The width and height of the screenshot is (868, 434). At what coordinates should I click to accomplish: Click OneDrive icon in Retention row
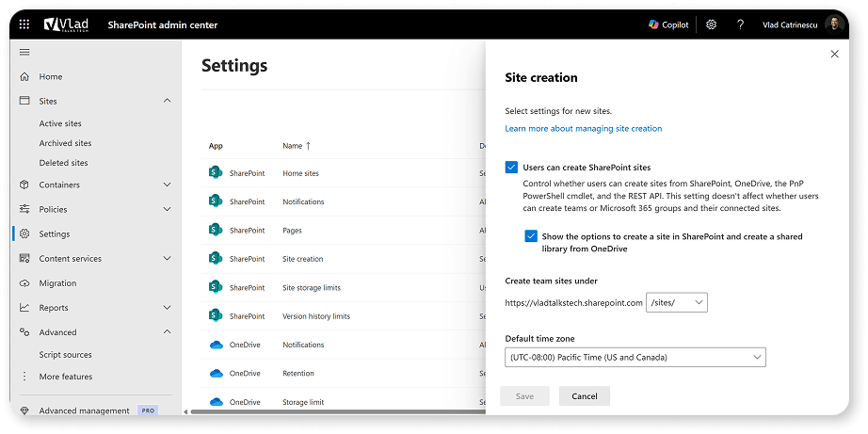[216, 373]
